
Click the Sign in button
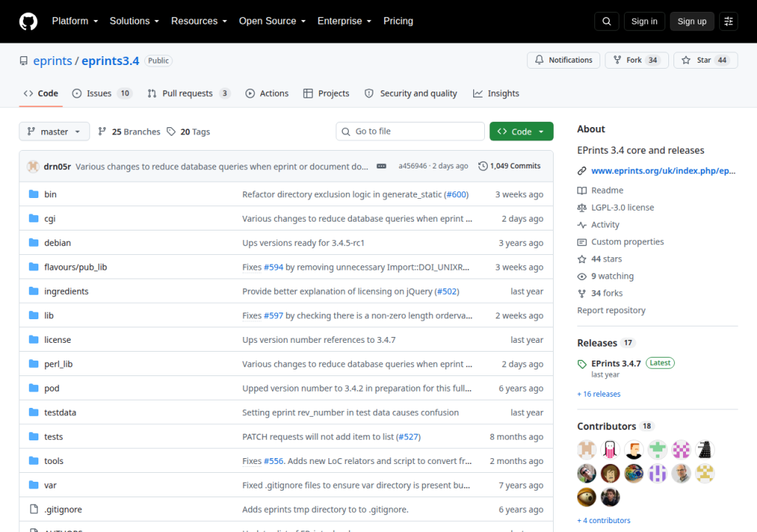644,21
